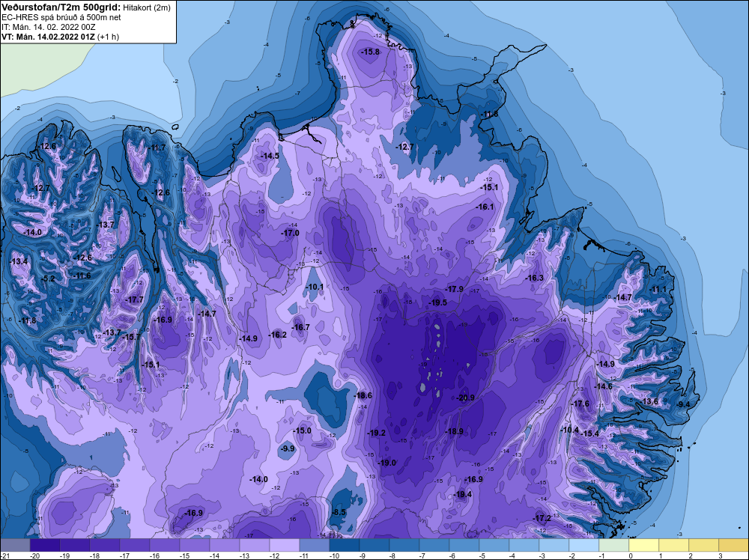The width and height of the screenshot is (749, 560).
Task: Select the -18.9 temperature label
Action: click(x=455, y=431)
